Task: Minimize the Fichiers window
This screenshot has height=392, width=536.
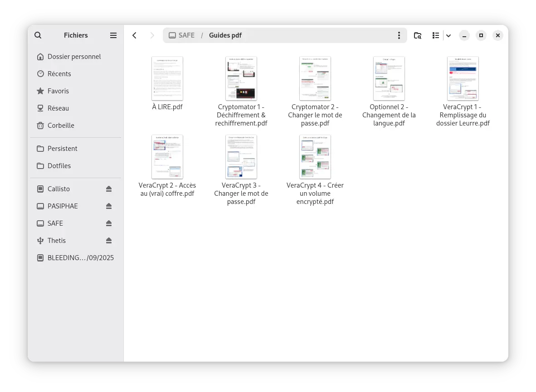Action: click(x=464, y=35)
